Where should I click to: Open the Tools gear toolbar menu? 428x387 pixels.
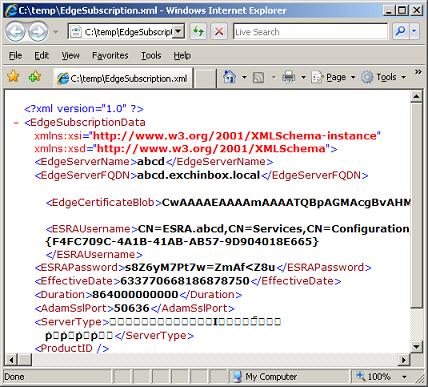click(x=384, y=77)
